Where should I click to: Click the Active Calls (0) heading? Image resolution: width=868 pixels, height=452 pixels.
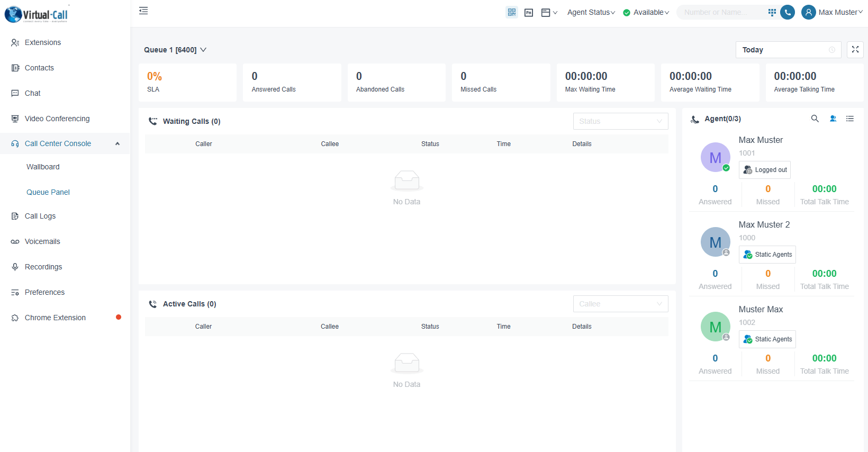[x=189, y=304]
